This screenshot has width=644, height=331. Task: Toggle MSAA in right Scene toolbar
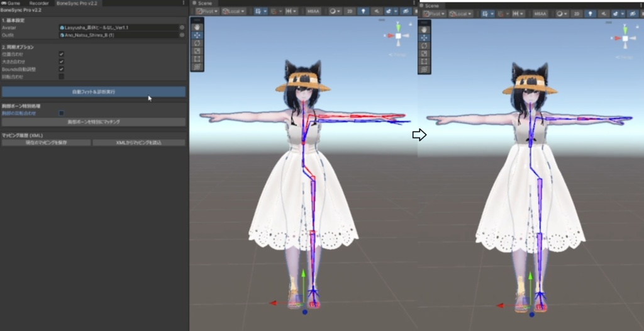(x=540, y=14)
